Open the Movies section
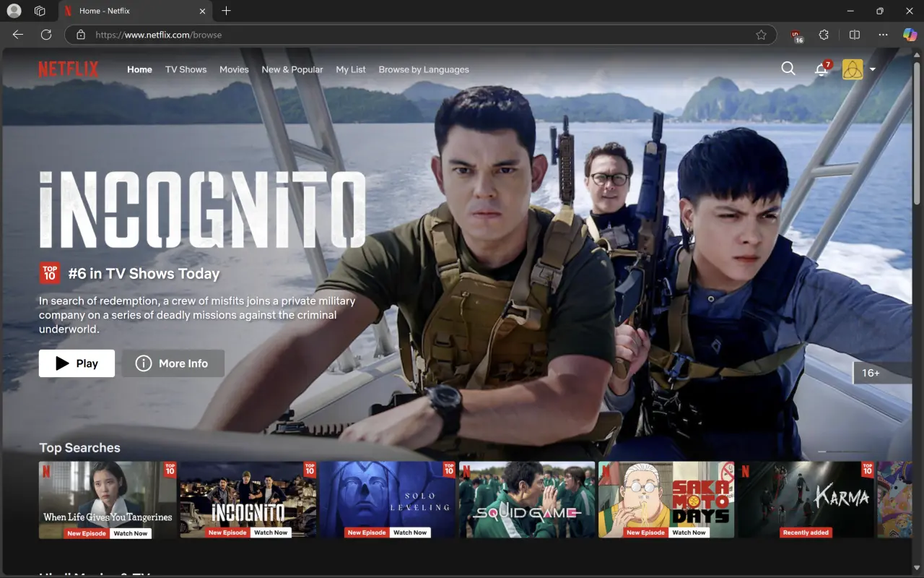Viewport: 924px width, 578px height. 234,69
